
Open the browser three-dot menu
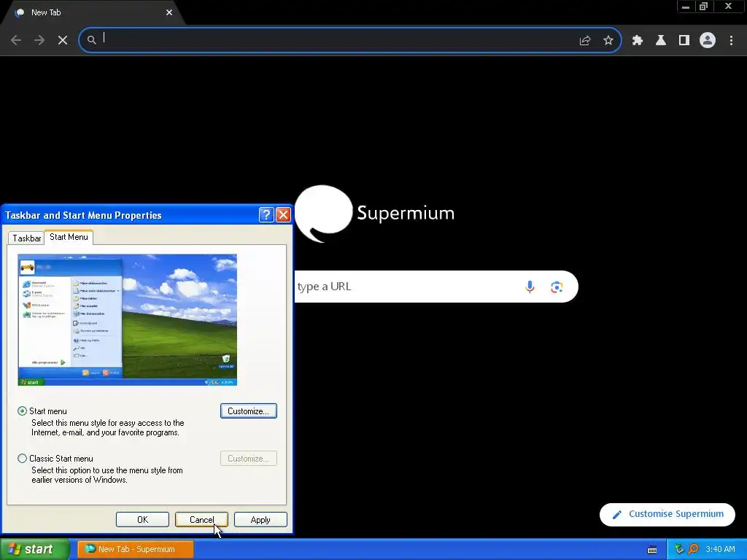click(731, 41)
